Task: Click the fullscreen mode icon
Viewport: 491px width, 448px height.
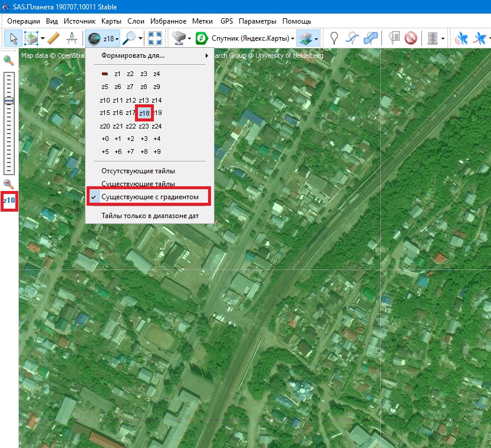Action: click(155, 39)
